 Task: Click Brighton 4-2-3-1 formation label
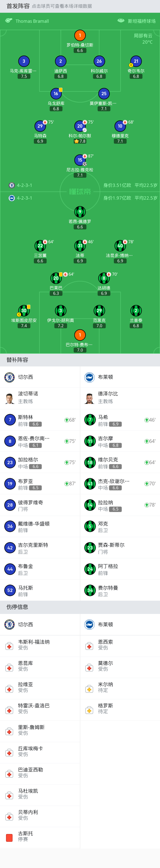(24, 198)
